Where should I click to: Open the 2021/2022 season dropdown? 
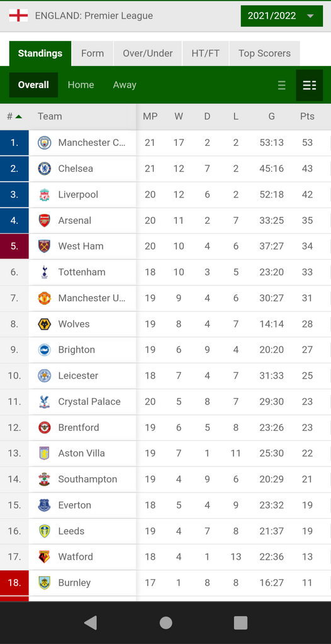coord(282,16)
